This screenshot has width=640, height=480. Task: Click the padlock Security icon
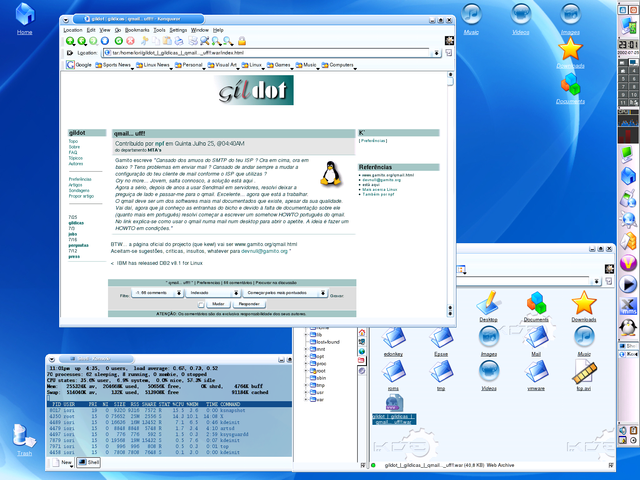(242, 41)
